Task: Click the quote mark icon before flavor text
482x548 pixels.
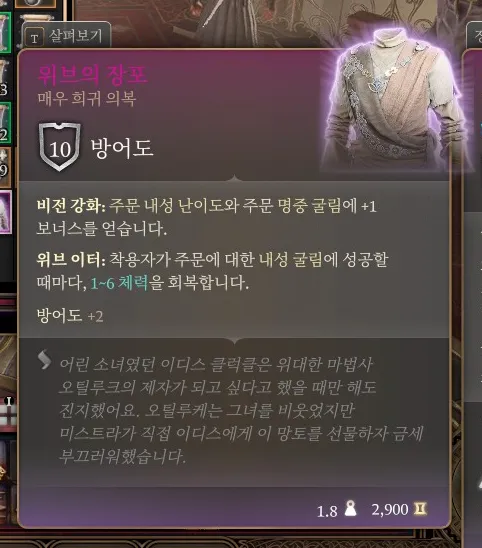Action: 45,360
